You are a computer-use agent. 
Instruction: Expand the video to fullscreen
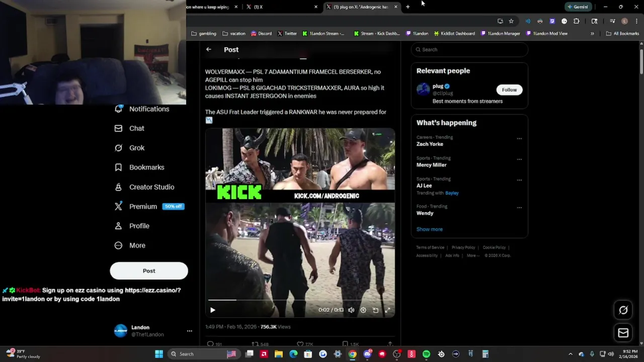tap(387, 310)
